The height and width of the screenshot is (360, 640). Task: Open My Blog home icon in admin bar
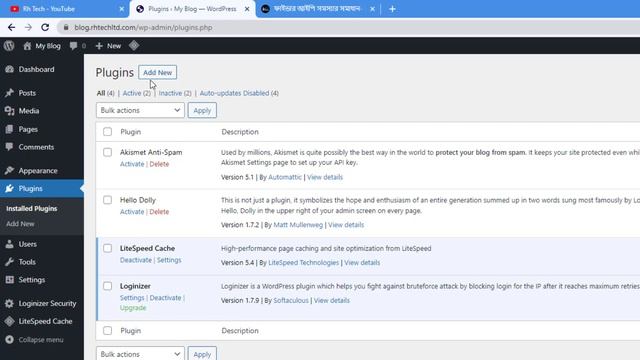coord(27,46)
